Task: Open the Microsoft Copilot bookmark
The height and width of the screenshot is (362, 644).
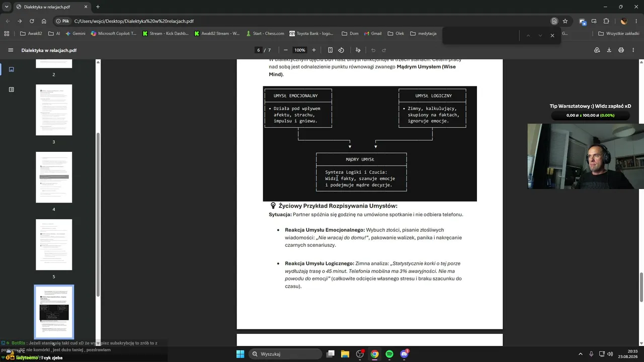Action: [114, 34]
